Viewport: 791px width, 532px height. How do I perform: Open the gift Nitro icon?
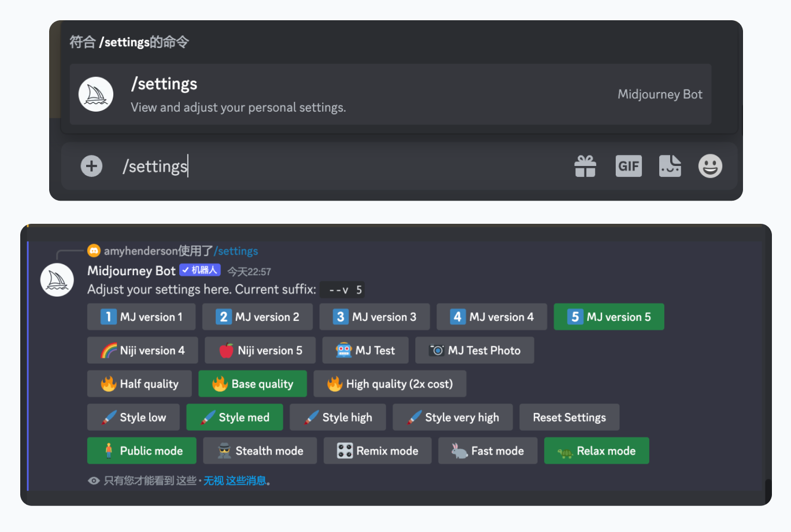pos(585,166)
